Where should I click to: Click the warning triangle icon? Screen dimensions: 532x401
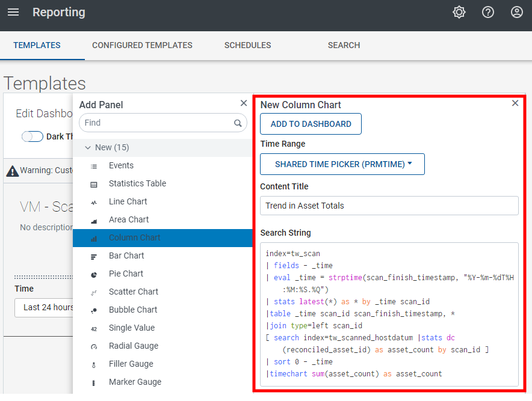pos(13,171)
